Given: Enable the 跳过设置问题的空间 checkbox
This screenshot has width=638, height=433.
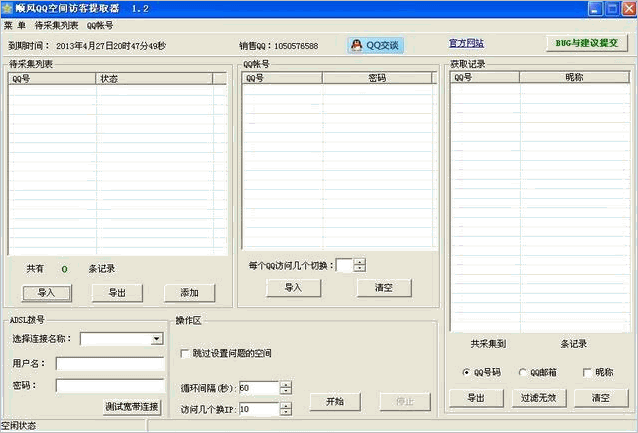Looking at the screenshot, I should pos(185,353).
